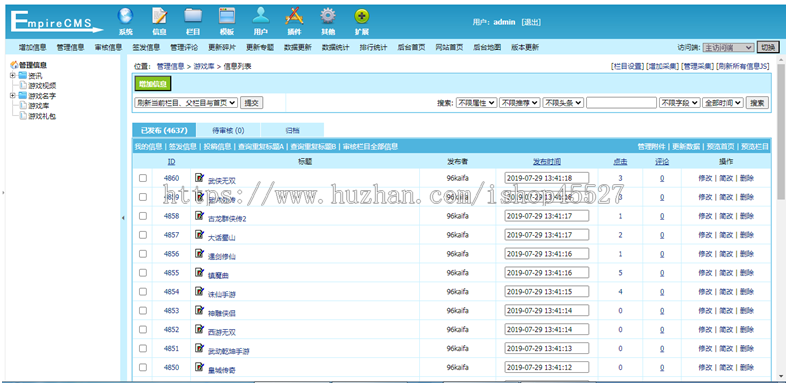Image resolution: width=788 pixels, height=385 pixels.
Task: Open the 访问端 主访问端 dropdown
Action: coord(728,47)
